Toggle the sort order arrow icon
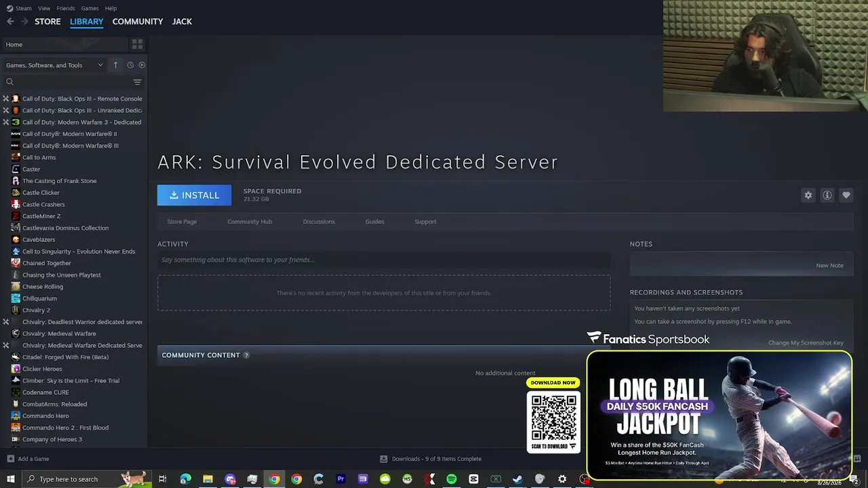 pyautogui.click(x=115, y=65)
